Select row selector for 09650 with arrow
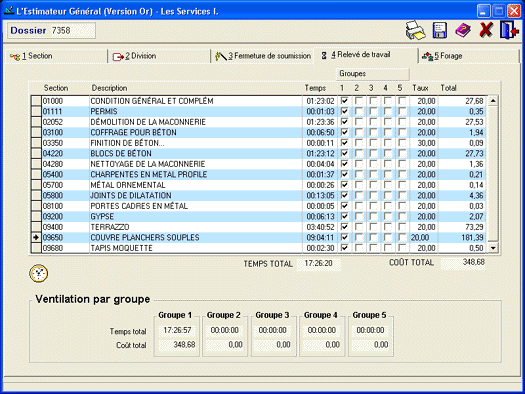Screen dimensions: 525x394 coord(36,238)
